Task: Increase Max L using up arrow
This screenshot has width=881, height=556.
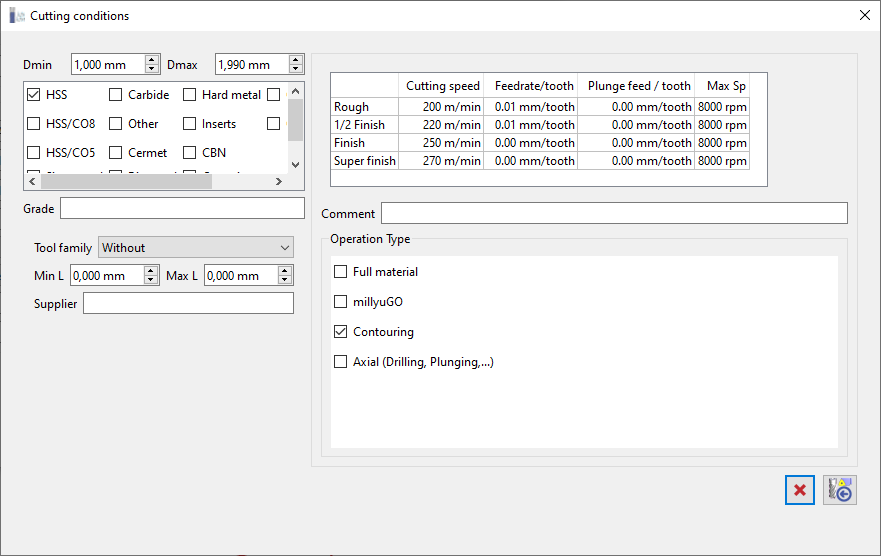Action: pos(286,271)
